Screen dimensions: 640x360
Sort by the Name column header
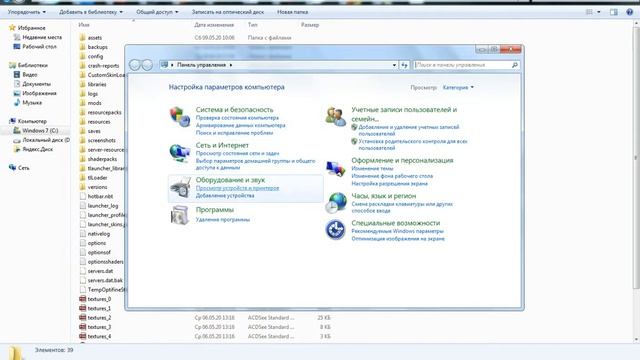84,25
